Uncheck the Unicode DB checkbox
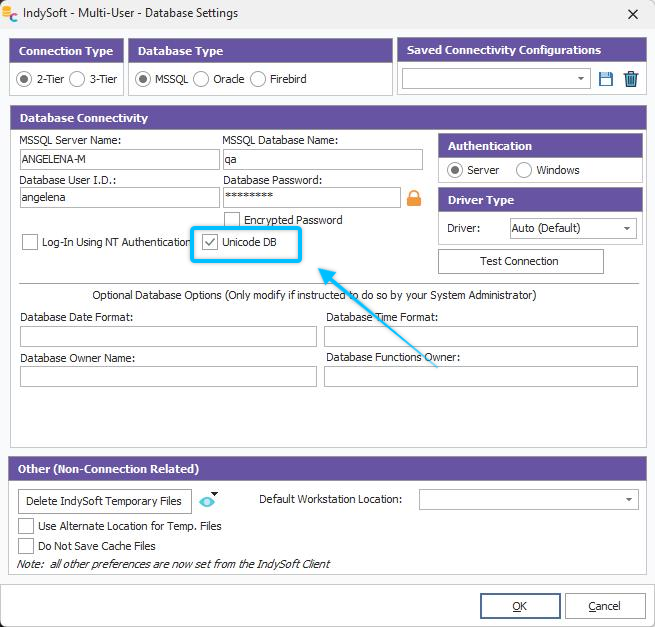 210,242
